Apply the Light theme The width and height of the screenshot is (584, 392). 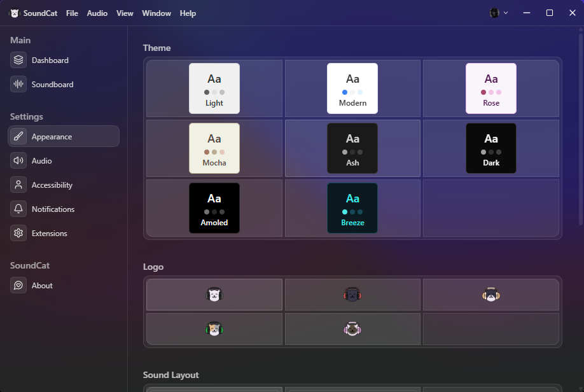(214, 88)
